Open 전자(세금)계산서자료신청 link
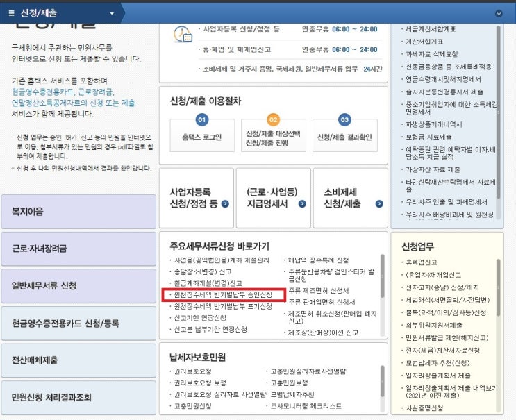Viewport: 516px width, 420px height. pos(442,351)
